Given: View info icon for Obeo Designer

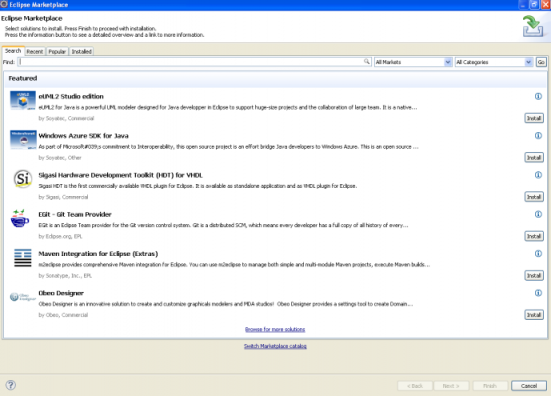Looking at the screenshot, I should (538, 293).
